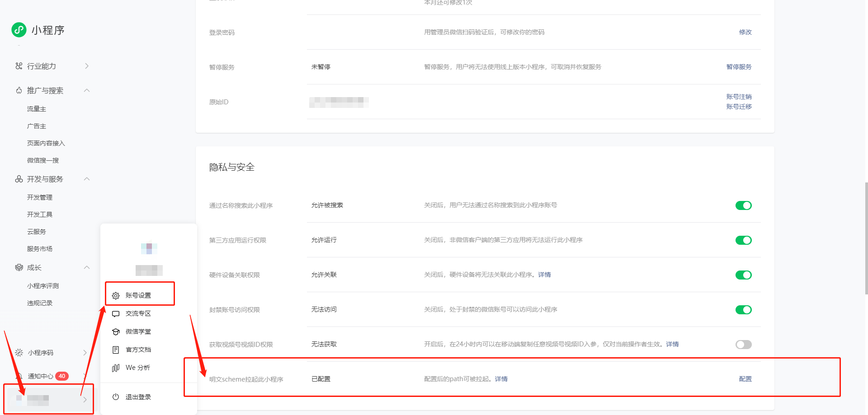The image size is (868, 415).
Task: Click the chart icon for We 分析
Action: (x=116, y=368)
